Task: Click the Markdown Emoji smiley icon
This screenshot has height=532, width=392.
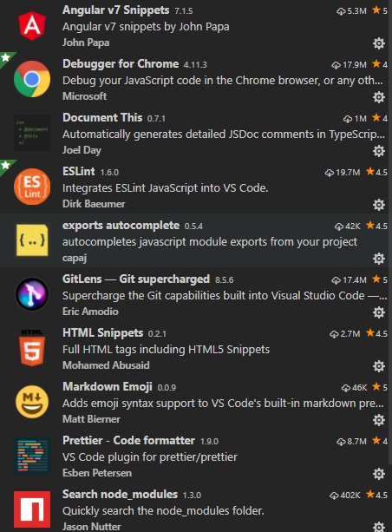Action: [x=32, y=401]
